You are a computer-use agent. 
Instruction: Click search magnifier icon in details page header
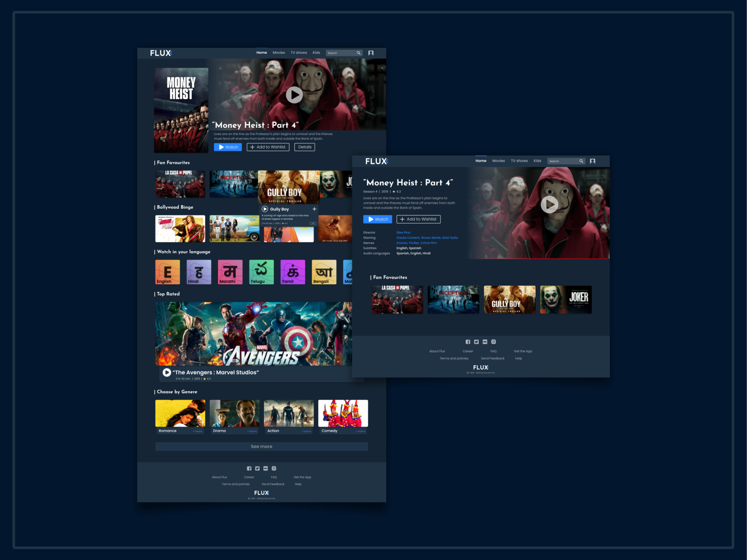581,161
